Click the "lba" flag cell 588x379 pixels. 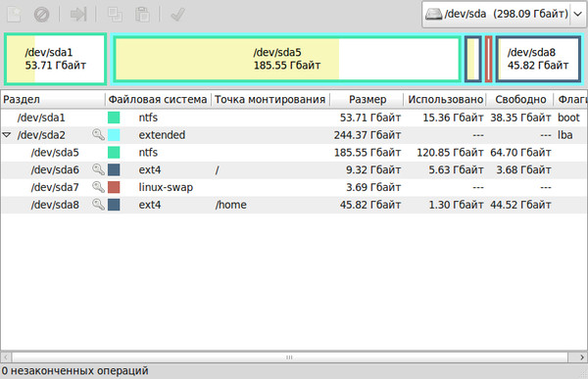(564, 135)
